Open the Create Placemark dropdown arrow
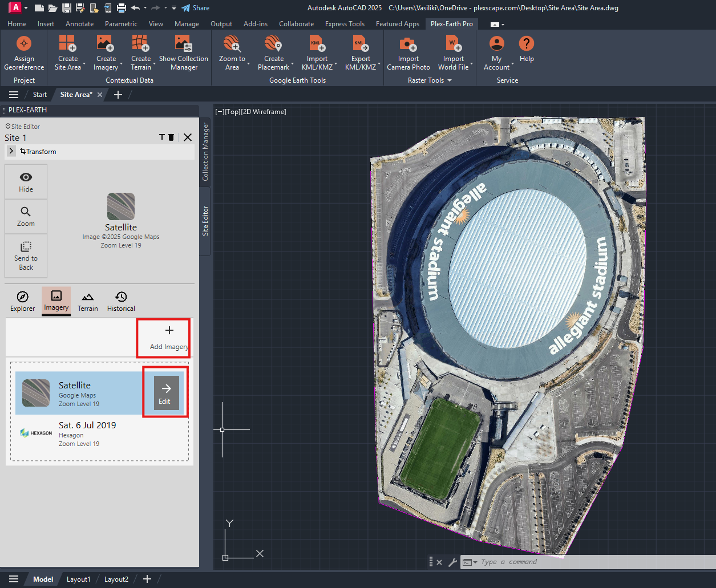 293,64
